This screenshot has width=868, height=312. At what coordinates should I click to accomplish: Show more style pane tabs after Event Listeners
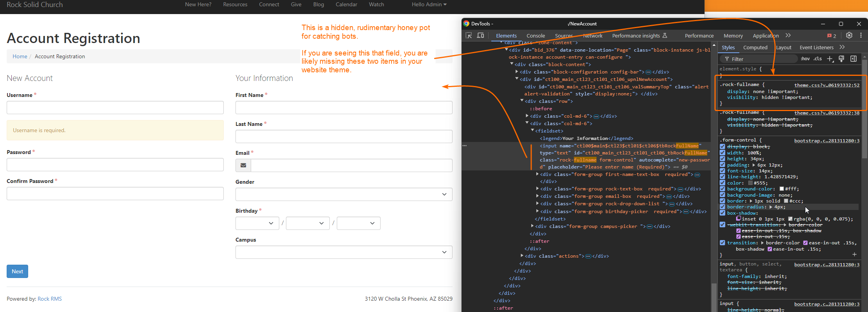(842, 47)
